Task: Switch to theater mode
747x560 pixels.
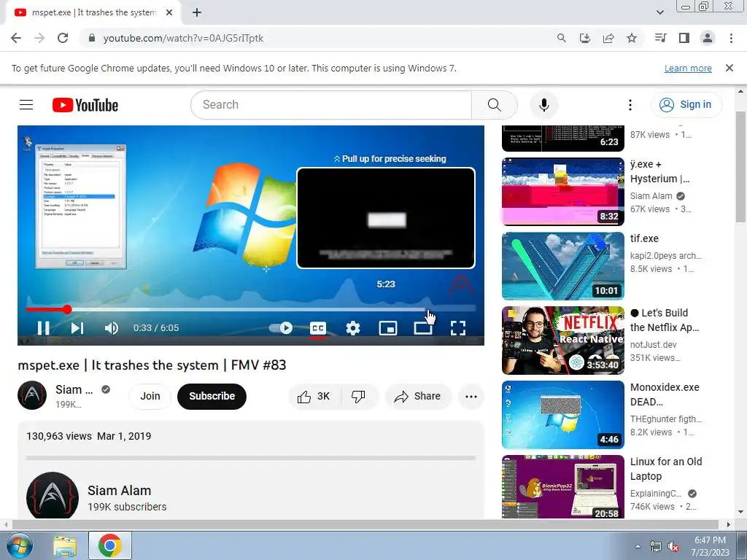Action: (x=423, y=328)
